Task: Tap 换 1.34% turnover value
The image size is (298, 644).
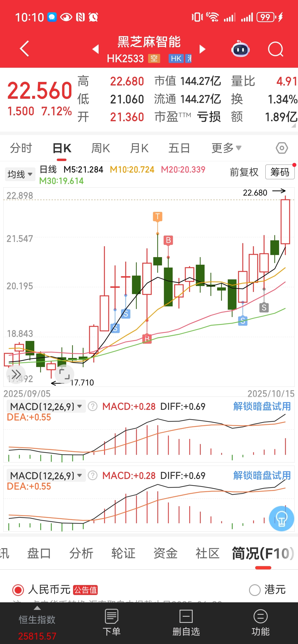Action: point(283,99)
